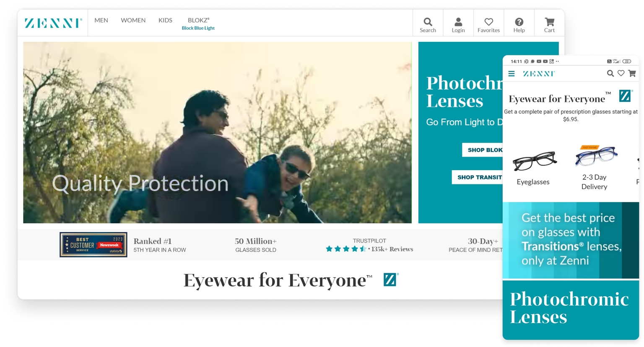Click the Quality Protection hero video
This screenshot has width=644, height=347.
217,132
